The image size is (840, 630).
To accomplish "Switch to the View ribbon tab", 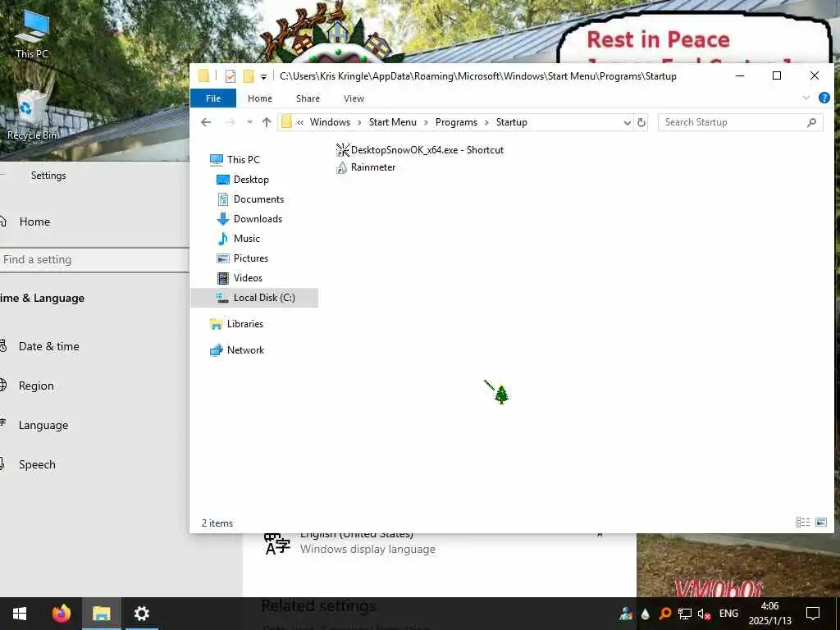I will pos(354,98).
